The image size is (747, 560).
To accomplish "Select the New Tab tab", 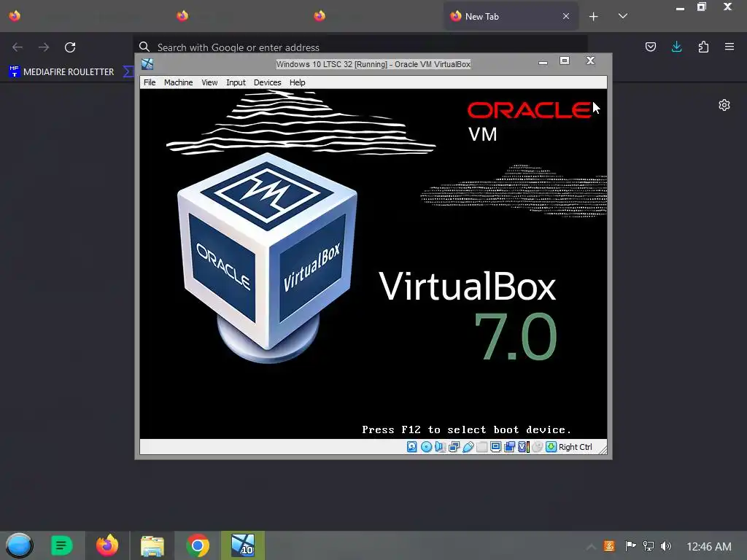I will 511,16.
